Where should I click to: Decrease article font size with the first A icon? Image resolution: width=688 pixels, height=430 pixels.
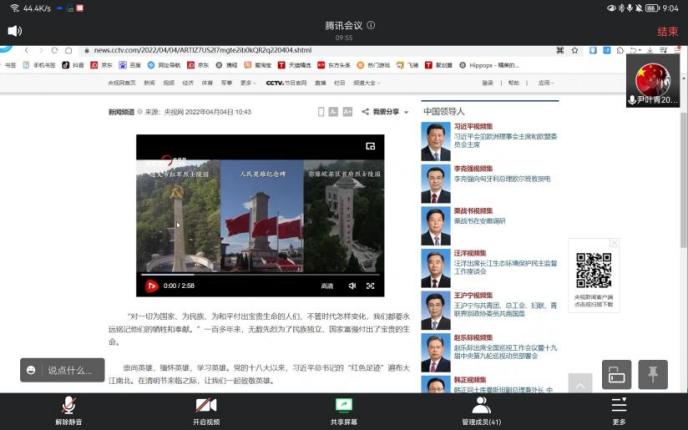(333, 112)
